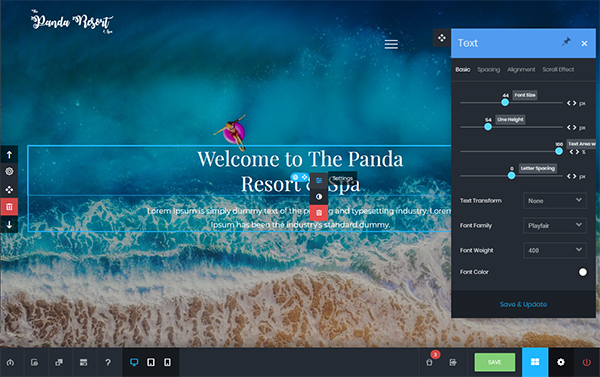Image resolution: width=600 pixels, height=377 pixels.
Task: Open section settings gear on left sidebar
Action: point(9,171)
